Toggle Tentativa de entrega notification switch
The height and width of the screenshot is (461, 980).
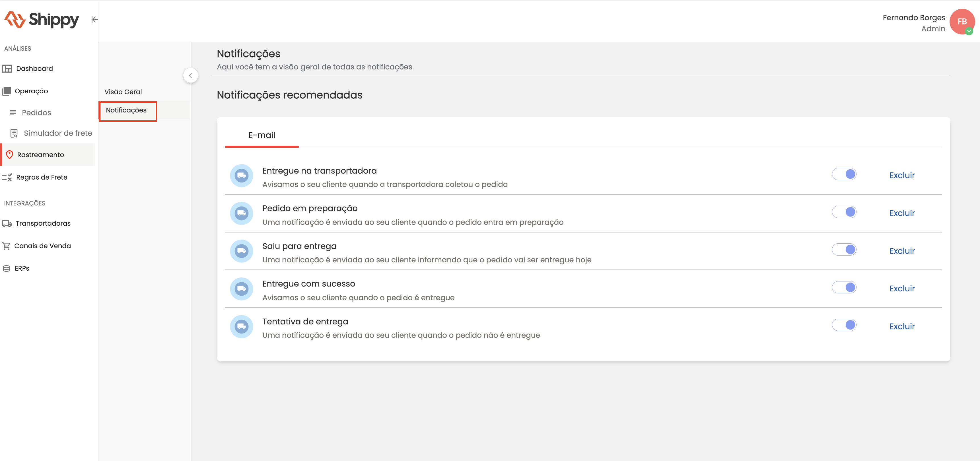(x=844, y=325)
